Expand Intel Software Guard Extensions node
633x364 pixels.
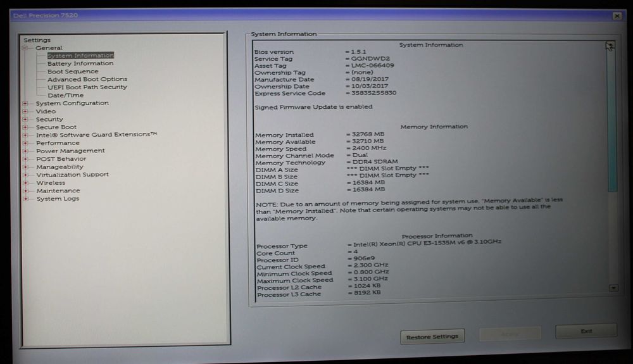click(25, 135)
